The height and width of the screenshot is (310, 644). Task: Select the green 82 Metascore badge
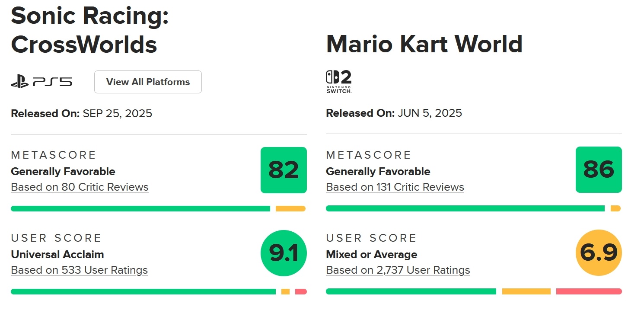[284, 170]
